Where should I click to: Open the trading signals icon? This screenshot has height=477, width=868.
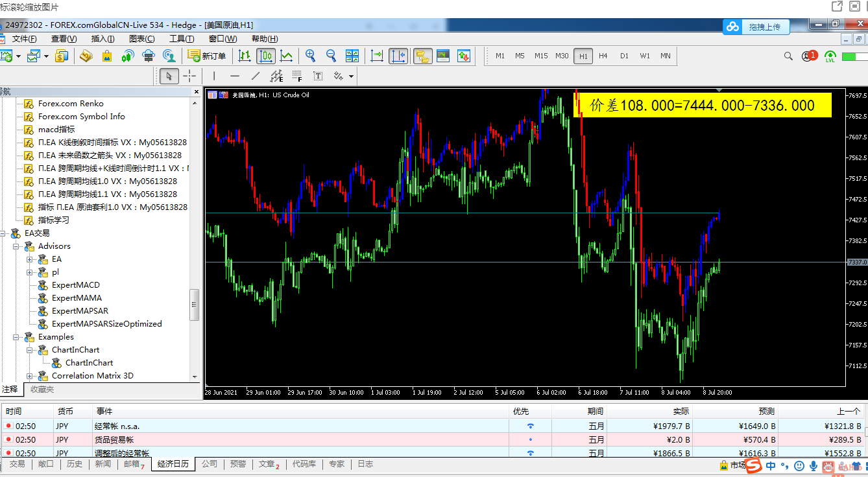(x=128, y=56)
